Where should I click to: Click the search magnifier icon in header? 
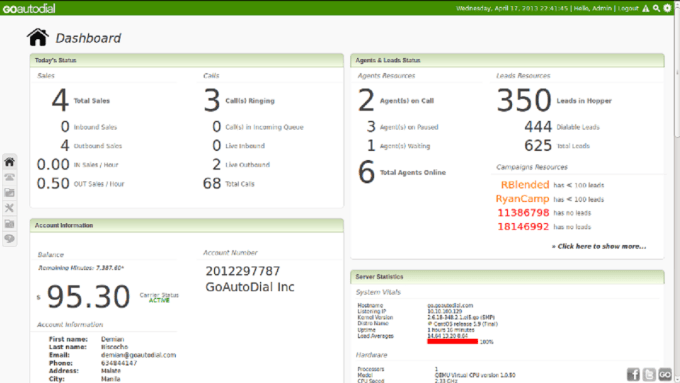click(656, 8)
